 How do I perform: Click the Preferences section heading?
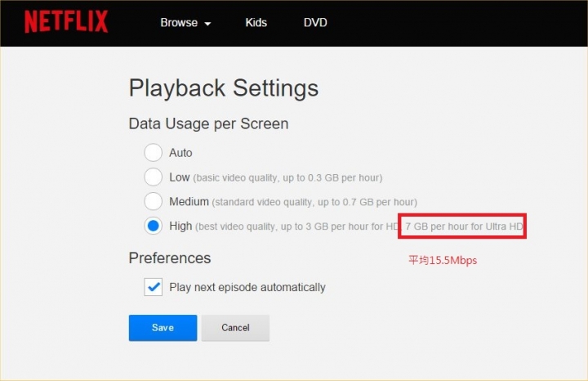coord(170,258)
